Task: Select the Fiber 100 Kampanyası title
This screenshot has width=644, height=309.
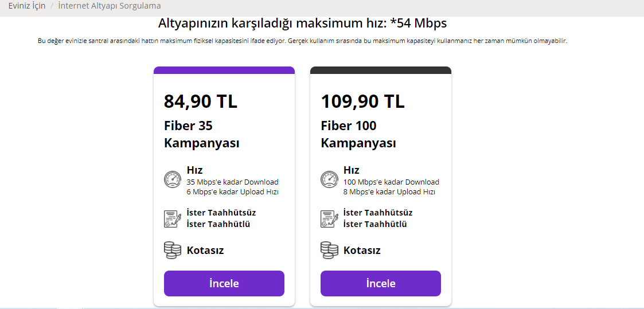Action: [358, 134]
